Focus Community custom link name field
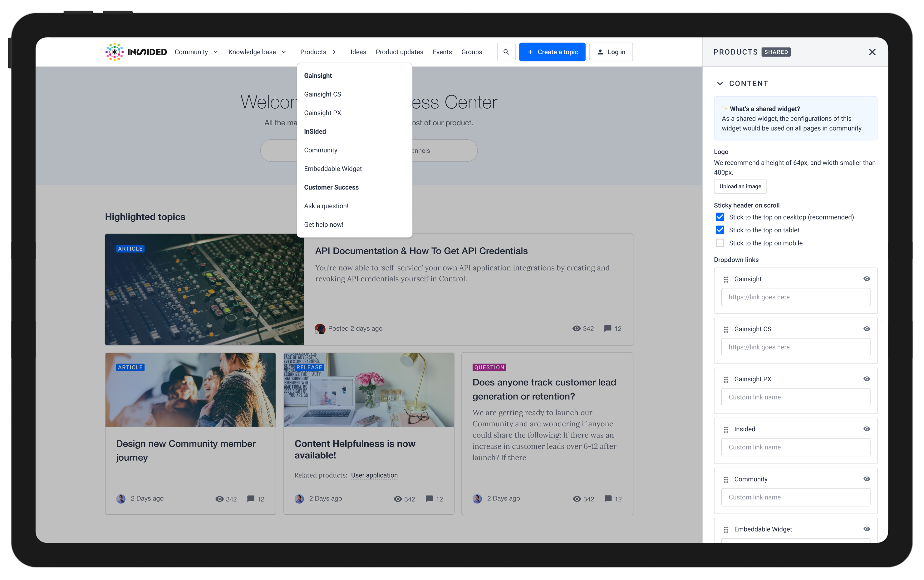The height and width of the screenshot is (580, 924). pyautogui.click(x=796, y=498)
